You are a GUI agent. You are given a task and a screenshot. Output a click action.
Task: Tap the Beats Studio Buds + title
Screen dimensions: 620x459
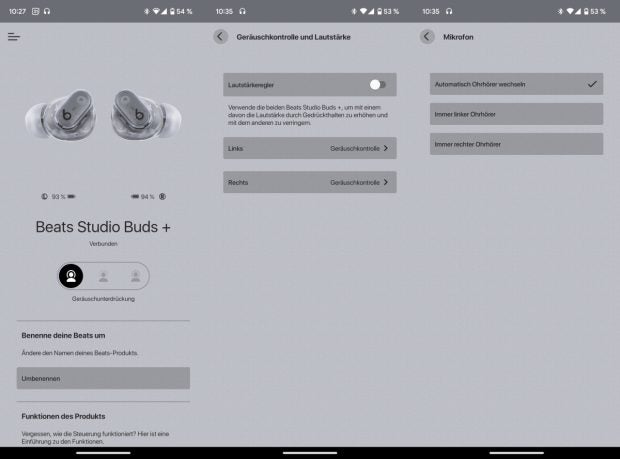click(x=103, y=227)
